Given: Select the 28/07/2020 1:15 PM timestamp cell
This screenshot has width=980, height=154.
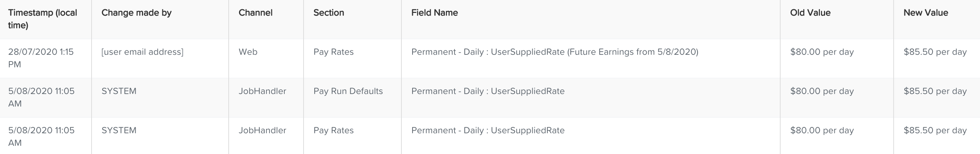Looking at the screenshot, I should pos(41,58).
